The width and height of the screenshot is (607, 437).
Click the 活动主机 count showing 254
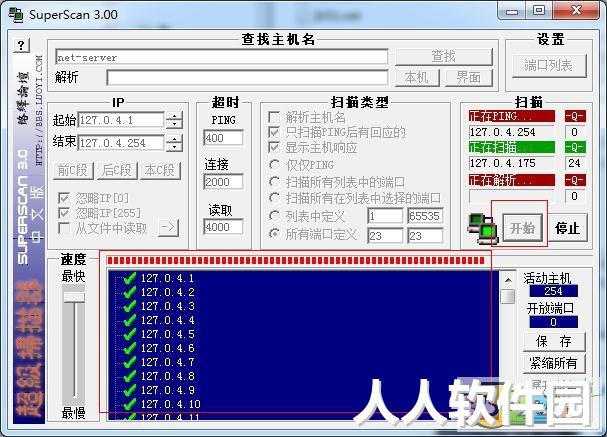click(554, 291)
